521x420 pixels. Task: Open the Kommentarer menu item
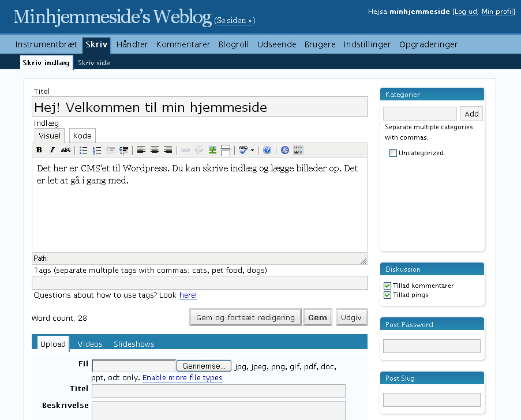point(183,44)
